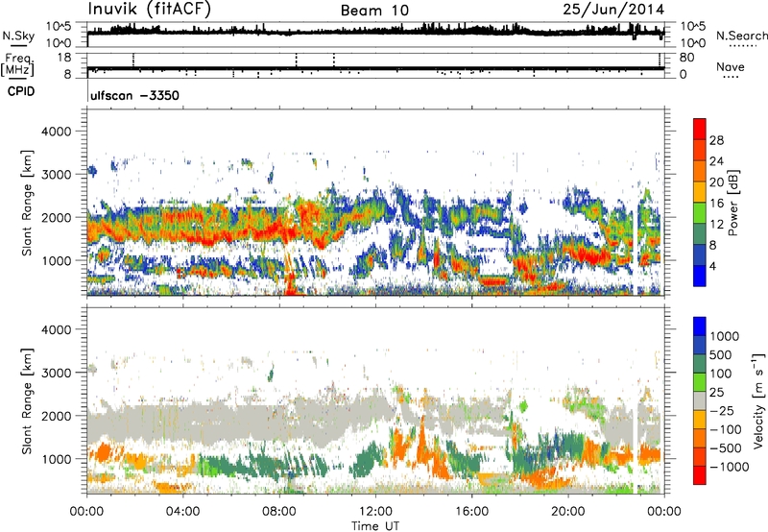768x532 pixels.
Task: Click the red top segment of power colorbar
Action: pos(700,130)
